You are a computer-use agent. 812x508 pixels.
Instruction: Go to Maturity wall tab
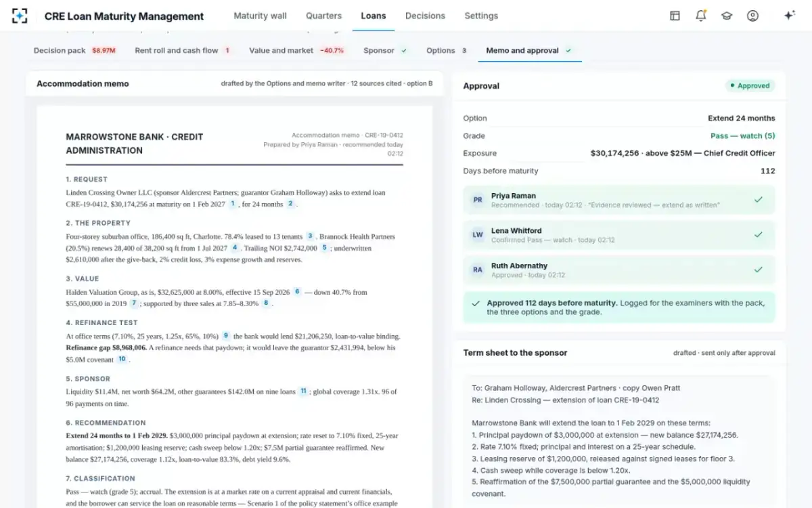tap(260, 16)
